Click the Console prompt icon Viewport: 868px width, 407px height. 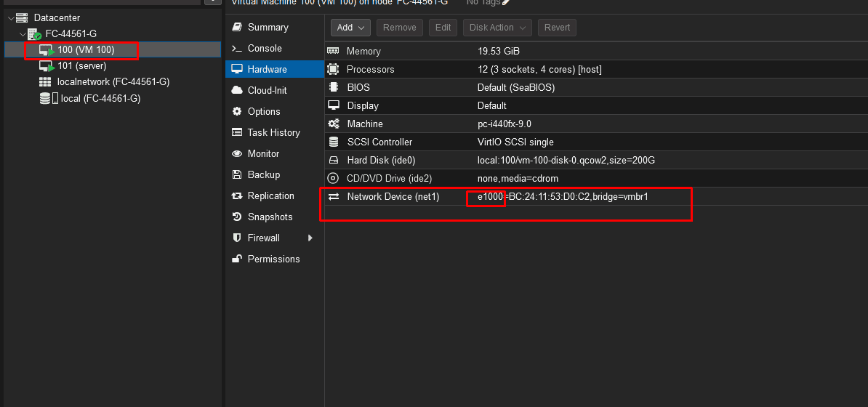(x=237, y=48)
